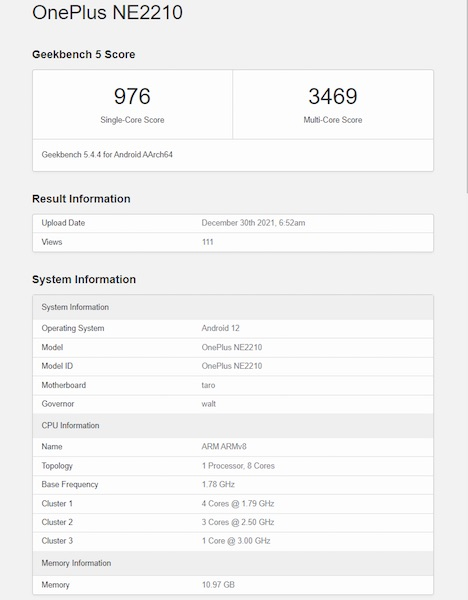Select the Geekbench 5 Score heading
The width and height of the screenshot is (468, 600).
83,54
